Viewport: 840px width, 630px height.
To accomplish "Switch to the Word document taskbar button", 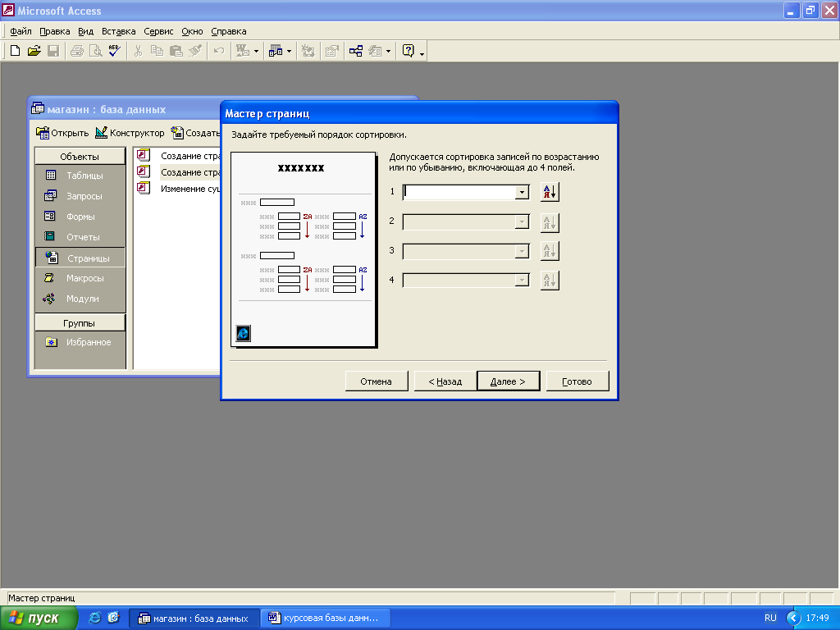I will 325,618.
